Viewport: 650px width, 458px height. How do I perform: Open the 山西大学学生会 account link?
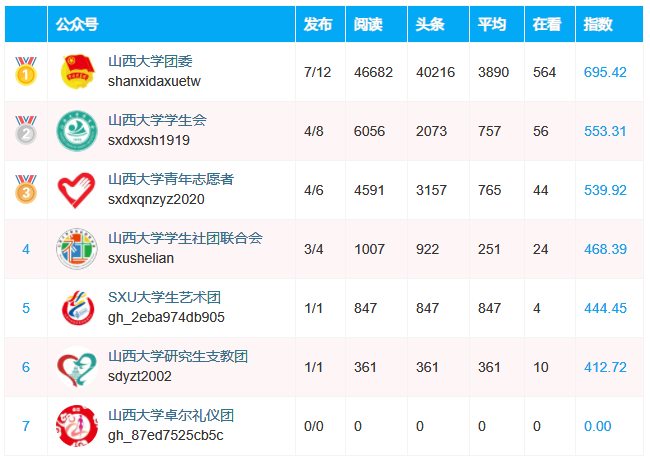(158, 120)
